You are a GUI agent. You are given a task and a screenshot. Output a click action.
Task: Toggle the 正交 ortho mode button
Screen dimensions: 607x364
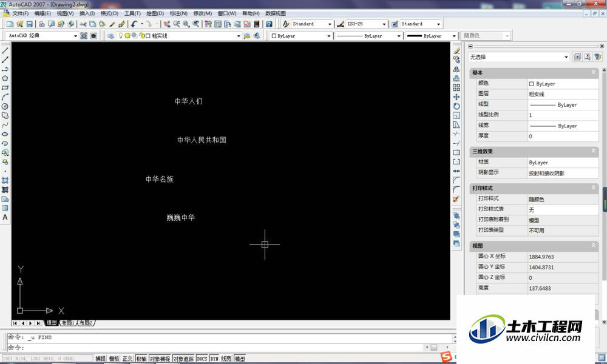(127, 359)
